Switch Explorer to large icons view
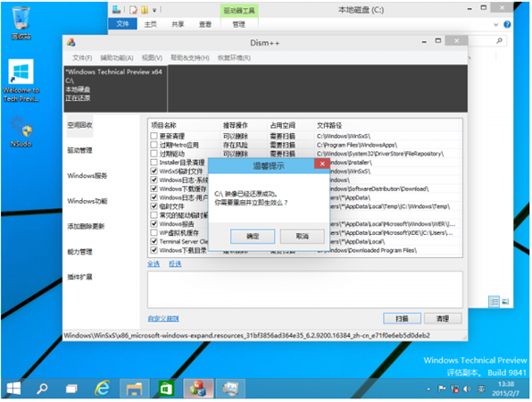 click(x=505, y=302)
